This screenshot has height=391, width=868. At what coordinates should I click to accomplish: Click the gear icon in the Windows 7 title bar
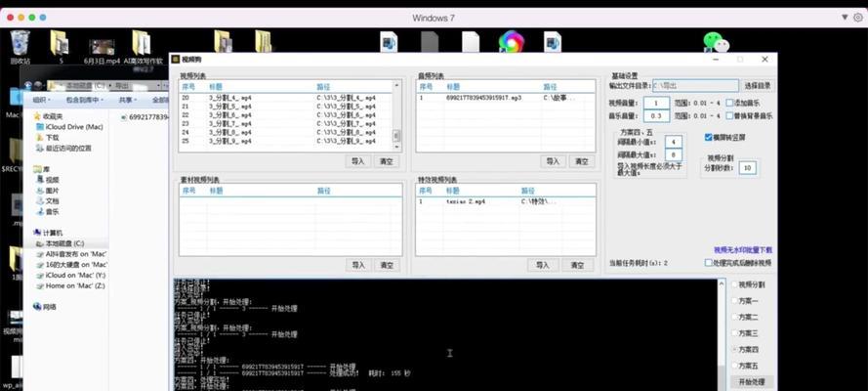tap(858, 18)
